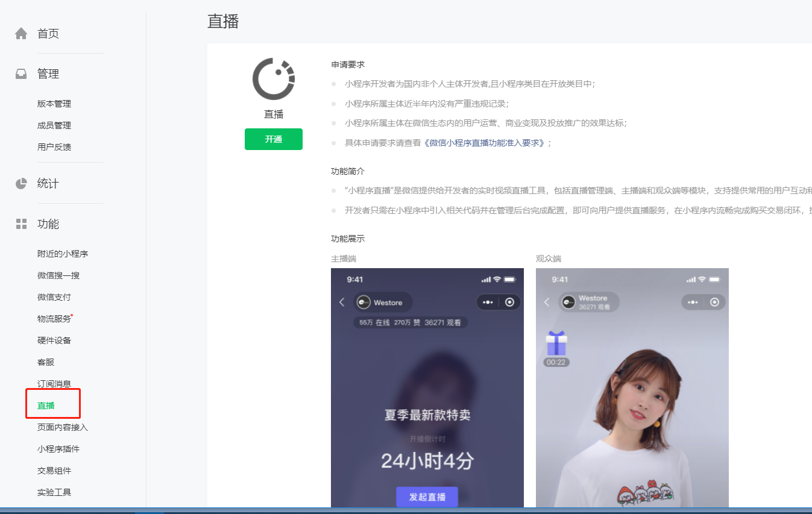Image resolution: width=812 pixels, height=514 pixels.
Task: Select 微信搜一搜 in sidebar
Action: [x=58, y=275]
